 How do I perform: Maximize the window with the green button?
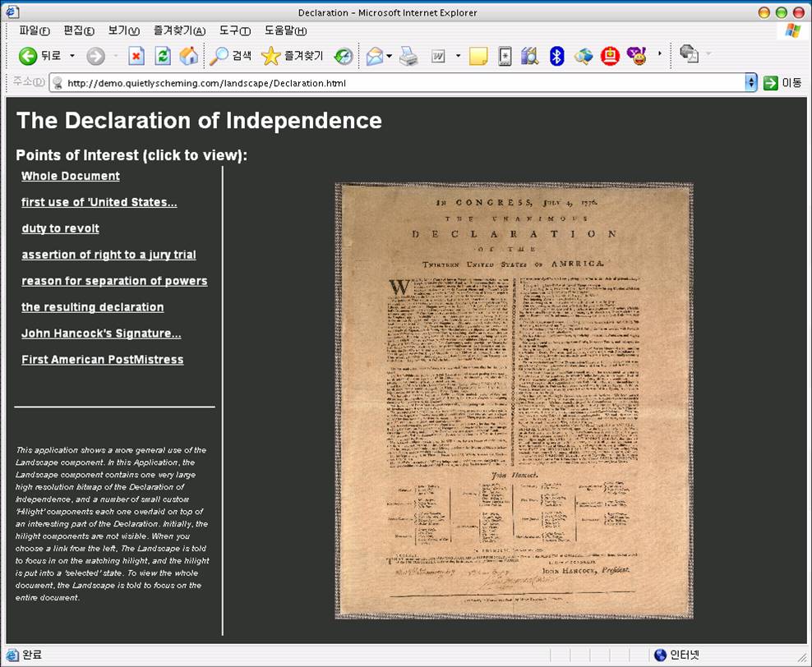782,12
